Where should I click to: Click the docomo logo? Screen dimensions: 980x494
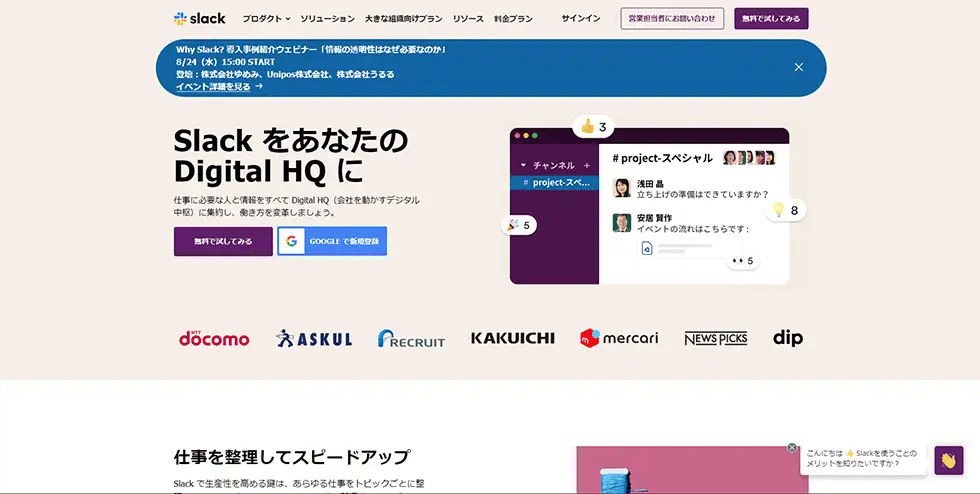tap(214, 338)
